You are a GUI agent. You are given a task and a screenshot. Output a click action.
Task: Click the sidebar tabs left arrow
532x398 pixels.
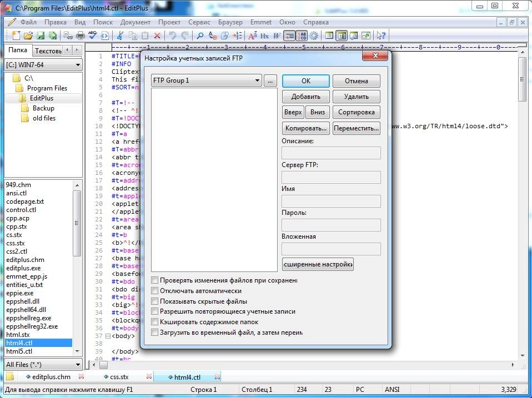click(x=68, y=50)
